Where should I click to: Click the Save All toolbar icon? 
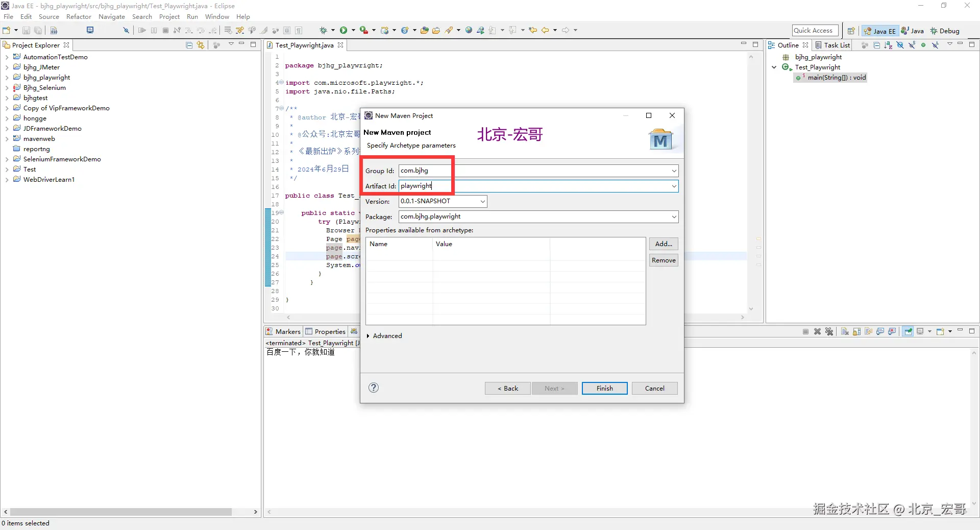click(38, 31)
